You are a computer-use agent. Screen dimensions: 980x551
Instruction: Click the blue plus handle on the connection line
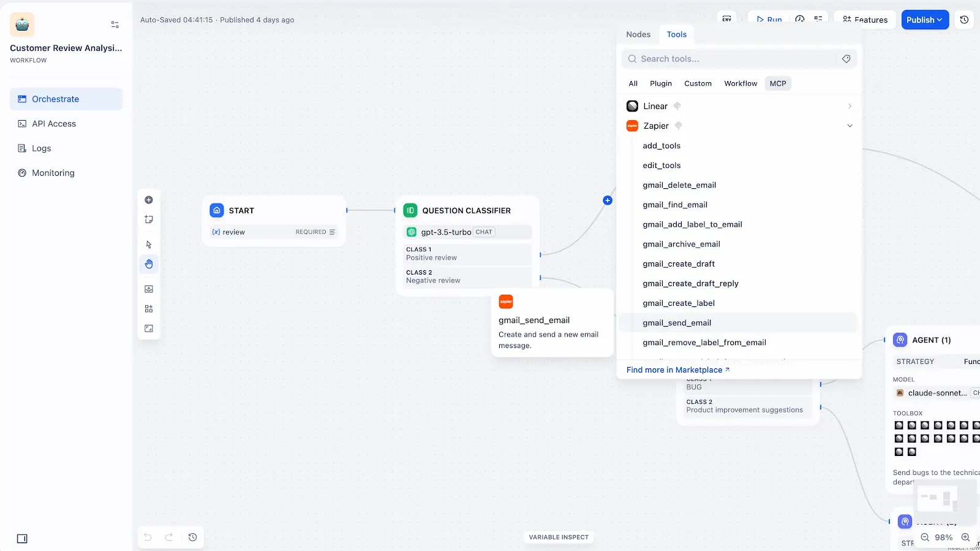pyautogui.click(x=608, y=200)
